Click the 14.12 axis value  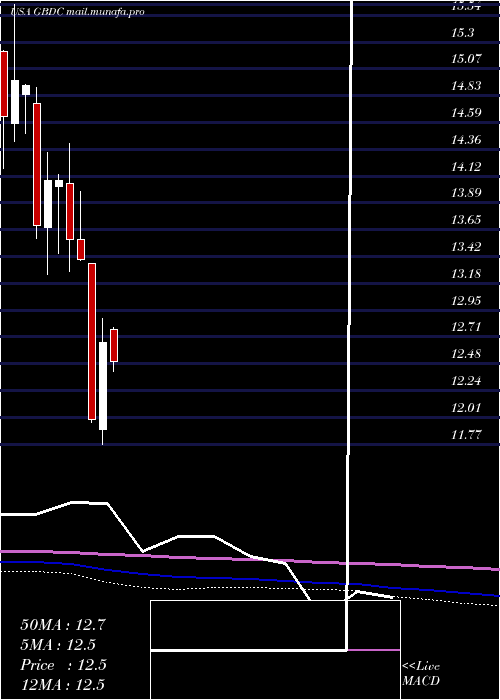pos(466,167)
